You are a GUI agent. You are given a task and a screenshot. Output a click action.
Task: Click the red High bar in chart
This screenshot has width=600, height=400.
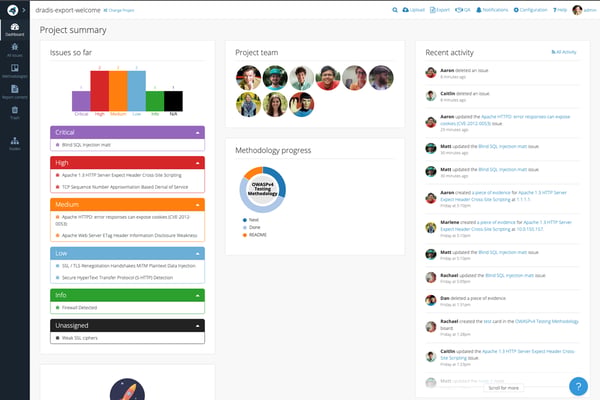pos(99,91)
